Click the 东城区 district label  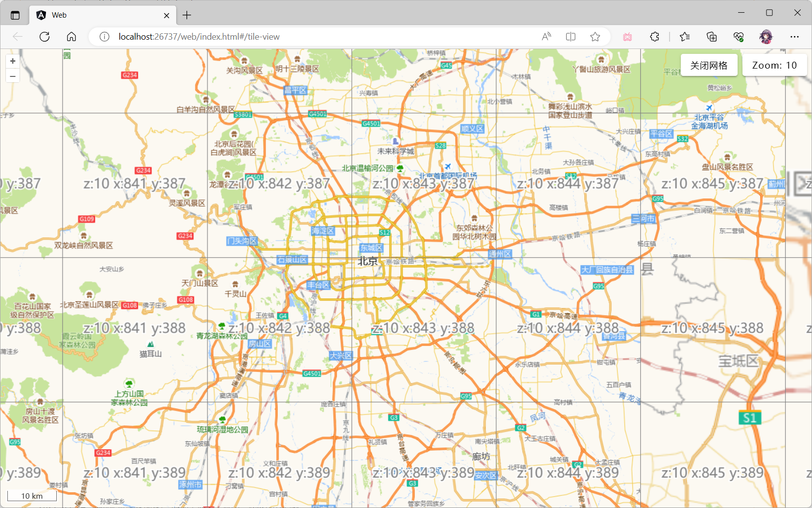tap(371, 248)
